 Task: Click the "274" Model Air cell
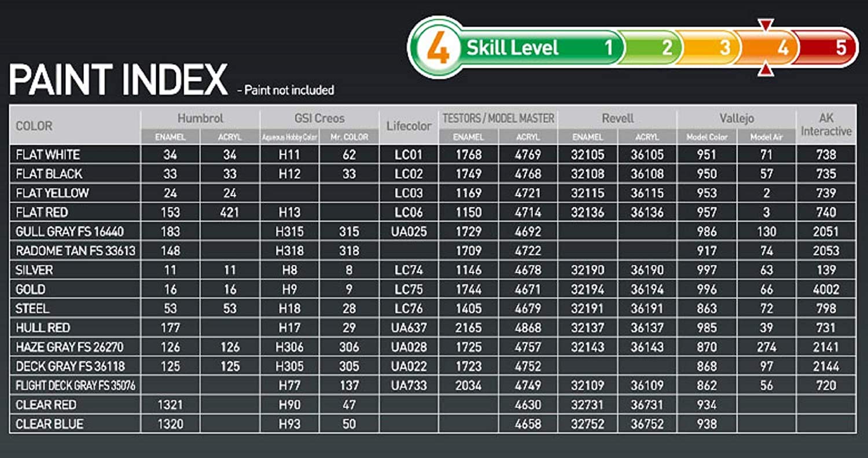click(x=767, y=347)
